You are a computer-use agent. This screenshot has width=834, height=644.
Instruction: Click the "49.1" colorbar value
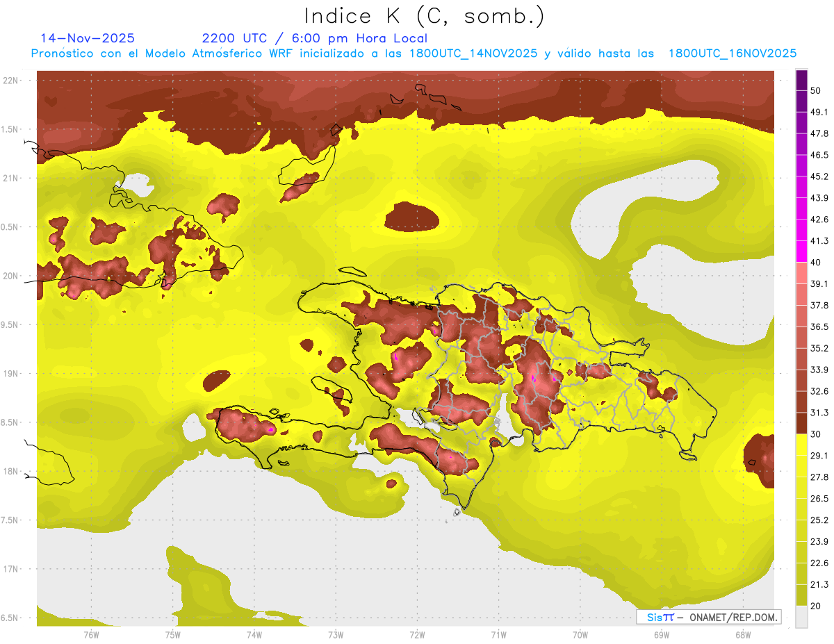click(x=819, y=112)
